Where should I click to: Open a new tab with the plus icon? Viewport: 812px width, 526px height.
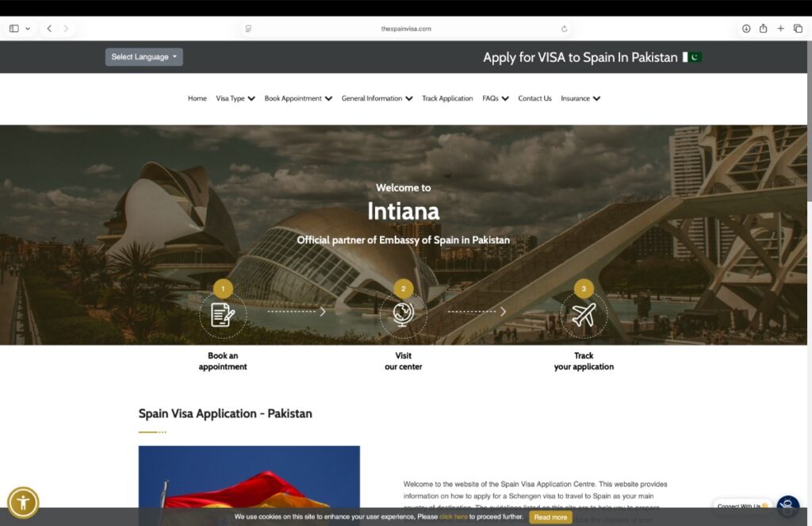click(780, 29)
